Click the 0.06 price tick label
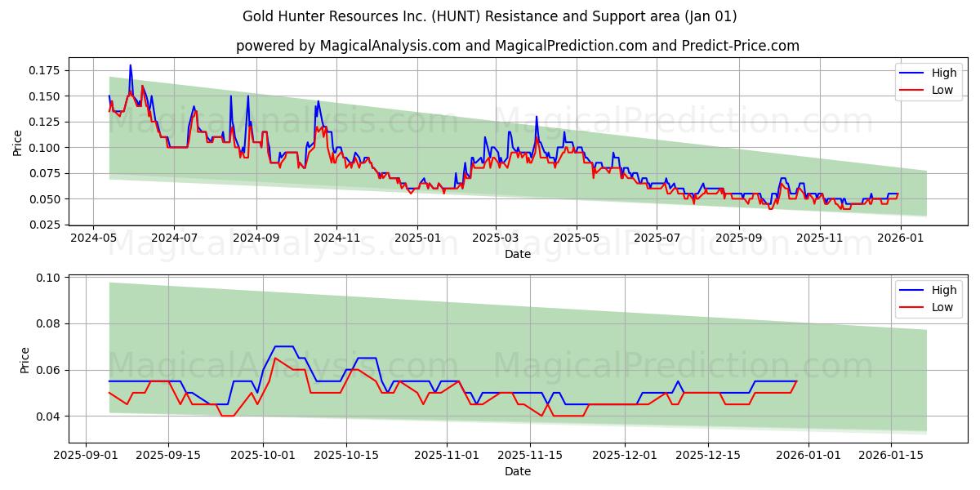This screenshot has height=490, width=980. pos(49,371)
